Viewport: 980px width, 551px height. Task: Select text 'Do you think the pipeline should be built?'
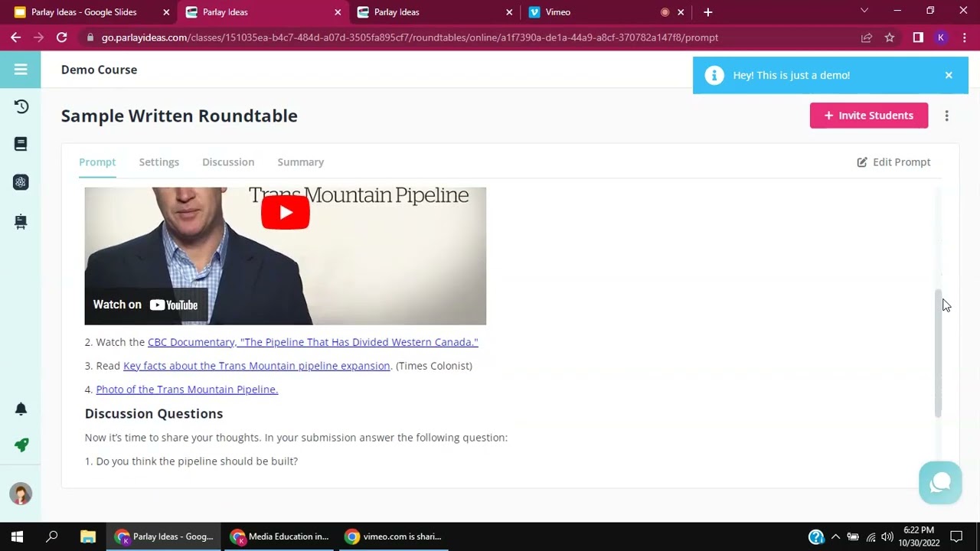point(197,461)
